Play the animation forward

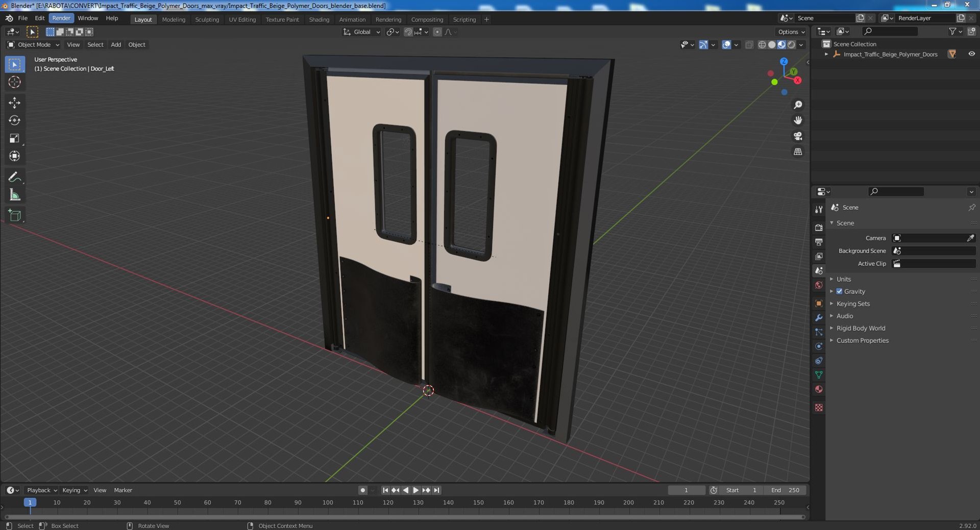point(415,490)
